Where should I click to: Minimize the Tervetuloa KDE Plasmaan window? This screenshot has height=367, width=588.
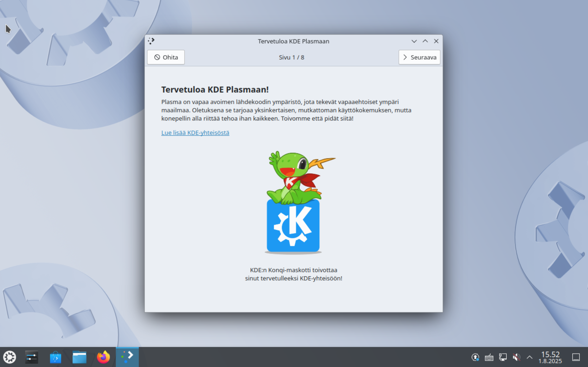click(x=414, y=41)
